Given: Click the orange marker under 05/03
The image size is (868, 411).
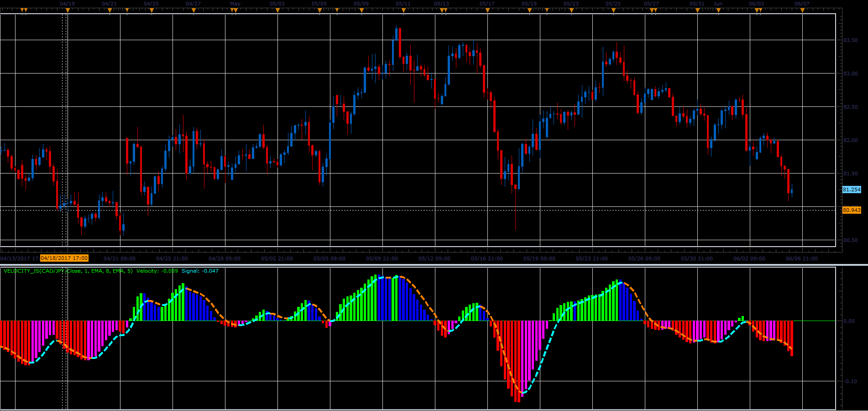Looking at the screenshot, I should (277, 10).
